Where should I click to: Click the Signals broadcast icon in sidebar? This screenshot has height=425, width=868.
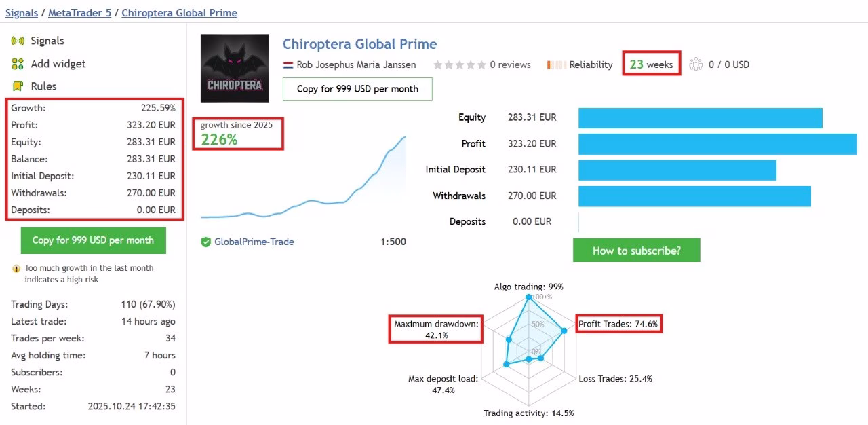click(x=18, y=41)
